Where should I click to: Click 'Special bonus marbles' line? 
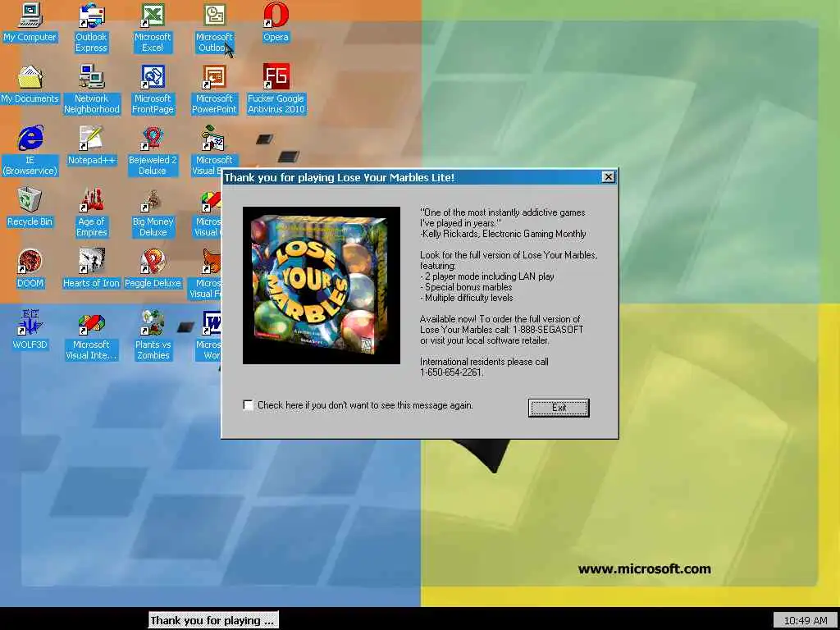(466, 287)
